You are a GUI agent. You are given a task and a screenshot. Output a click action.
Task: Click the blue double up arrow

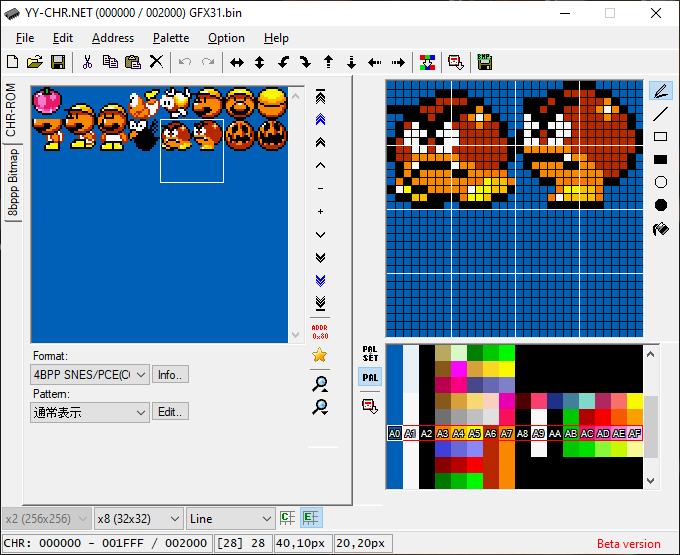(320, 119)
